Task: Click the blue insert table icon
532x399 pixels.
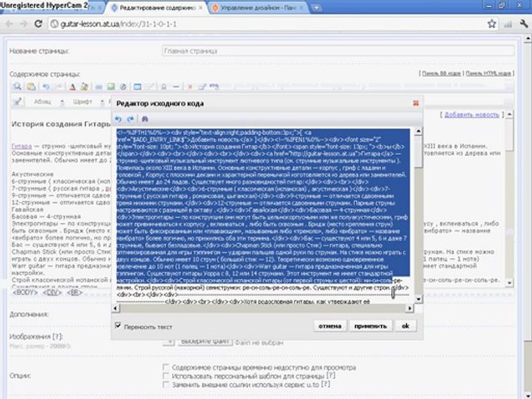Action: 137,87
